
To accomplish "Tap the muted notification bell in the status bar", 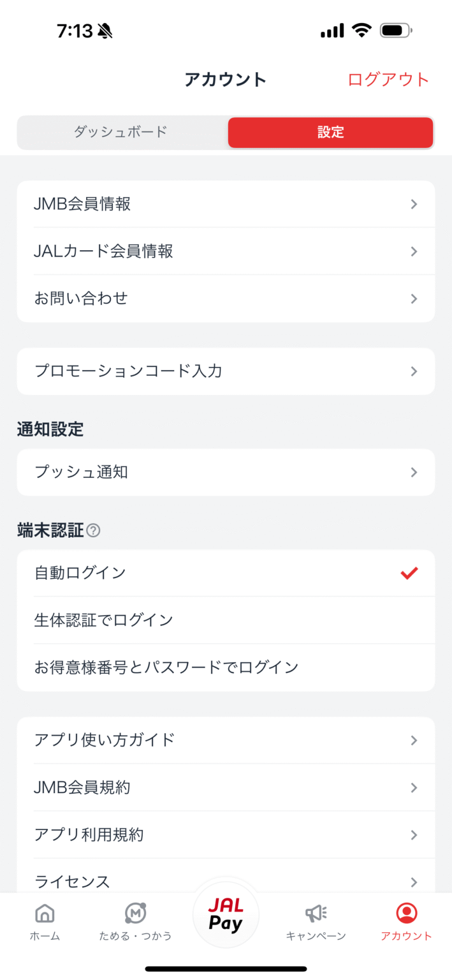I will [106, 30].
